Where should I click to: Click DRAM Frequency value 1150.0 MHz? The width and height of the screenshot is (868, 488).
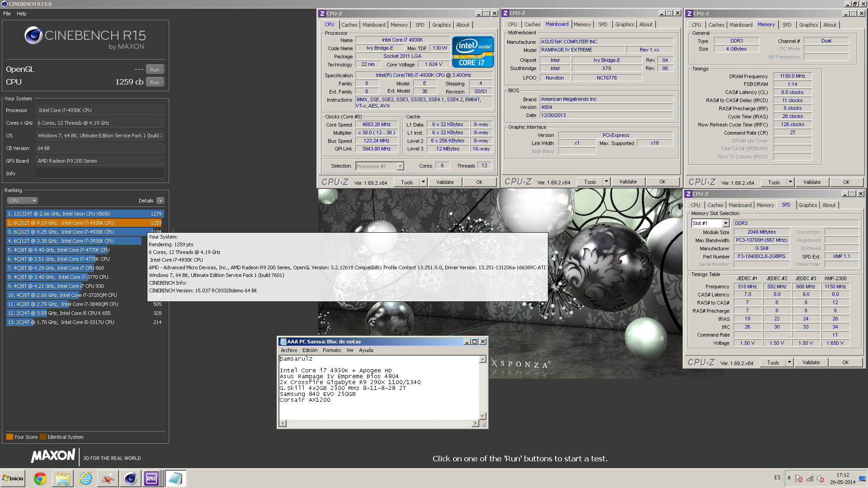[793, 76]
